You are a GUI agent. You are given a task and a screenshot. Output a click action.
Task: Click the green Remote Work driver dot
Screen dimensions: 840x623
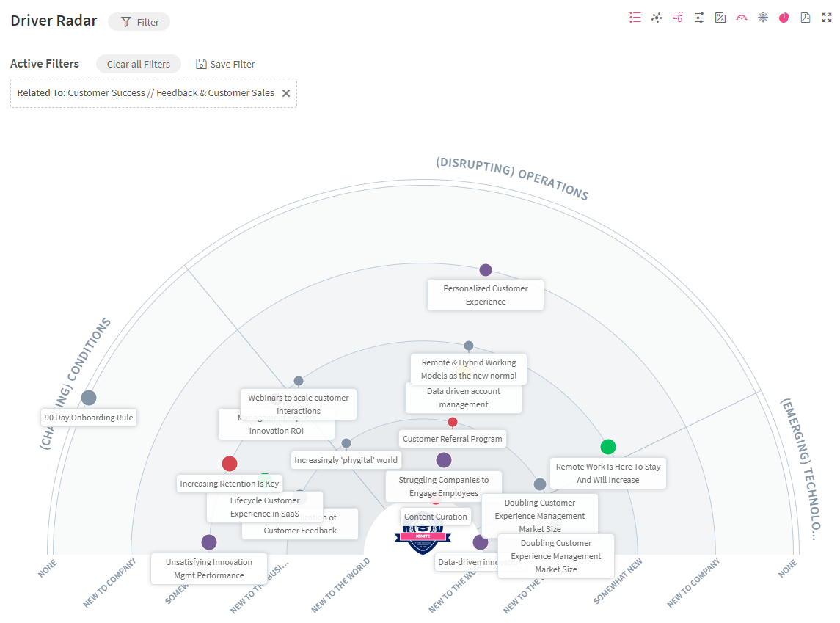pyautogui.click(x=608, y=447)
